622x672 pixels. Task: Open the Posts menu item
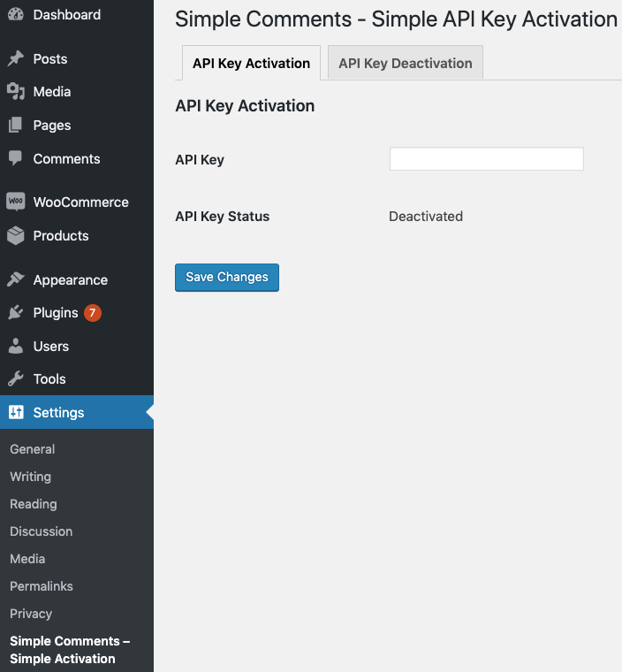tap(77, 58)
